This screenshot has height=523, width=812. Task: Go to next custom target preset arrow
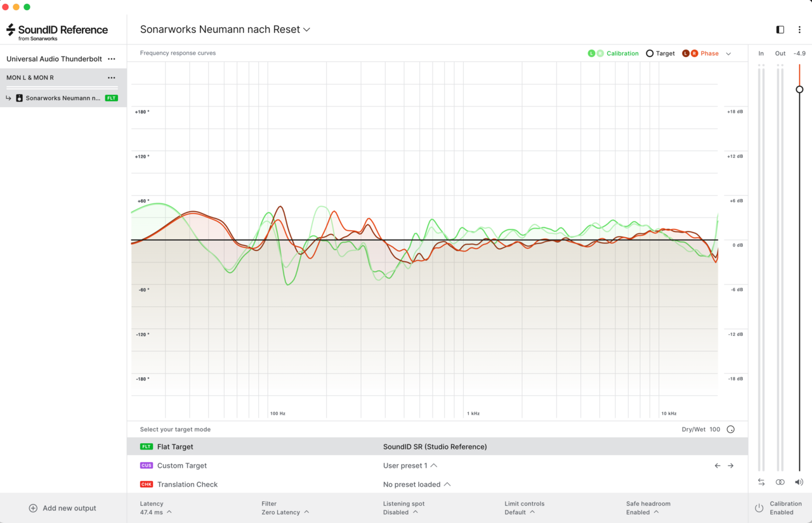pos(731,465)
